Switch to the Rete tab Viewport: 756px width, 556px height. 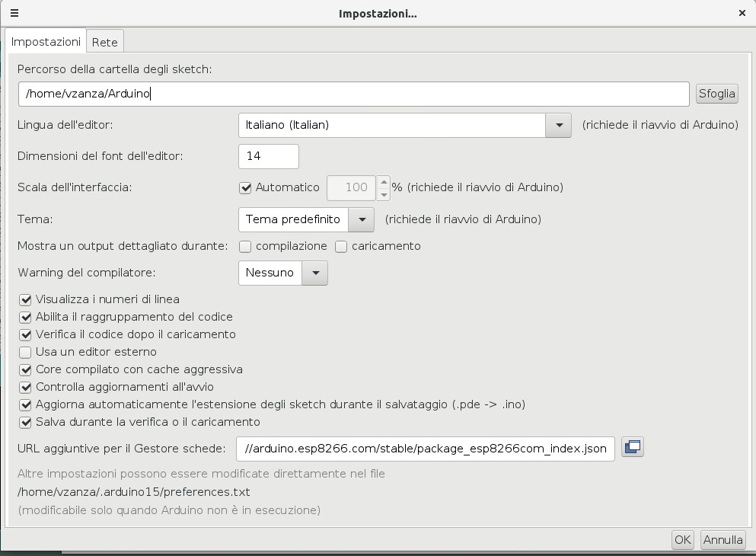(105, 43)
